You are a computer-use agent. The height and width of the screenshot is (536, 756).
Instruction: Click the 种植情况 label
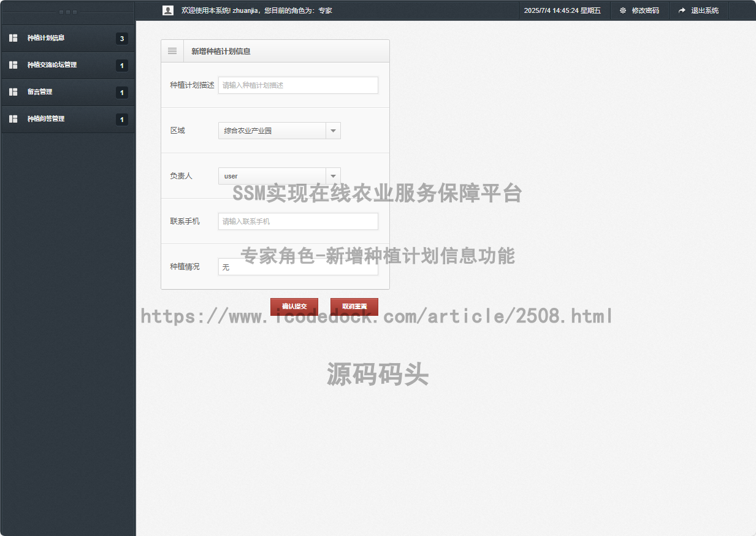pyautogui.click(x=185, y=266)
